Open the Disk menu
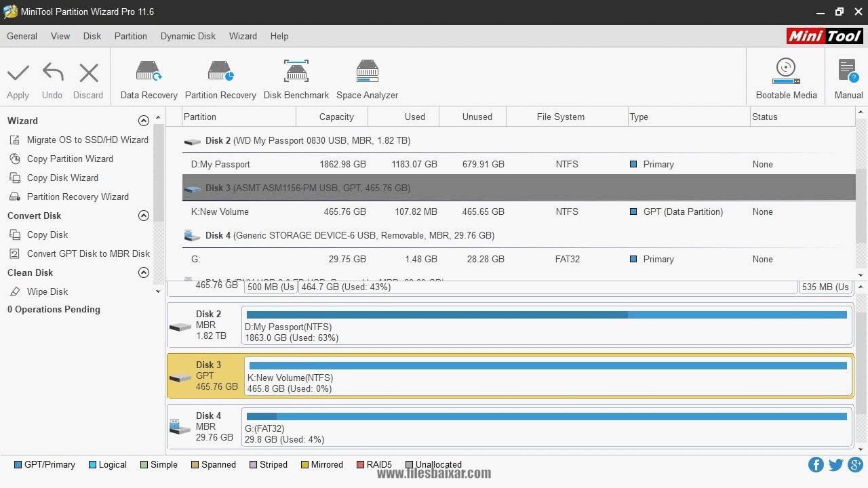Screen dimensions: 868x488 92,36
